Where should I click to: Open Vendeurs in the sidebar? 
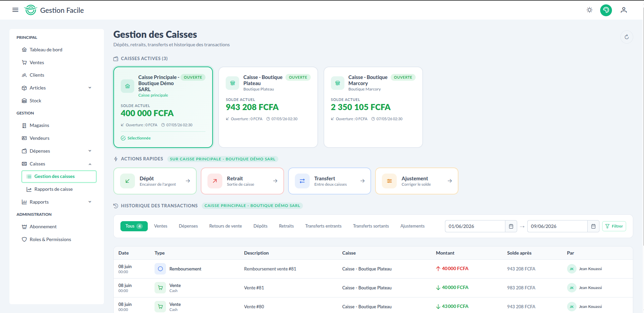tap(39, 138)
